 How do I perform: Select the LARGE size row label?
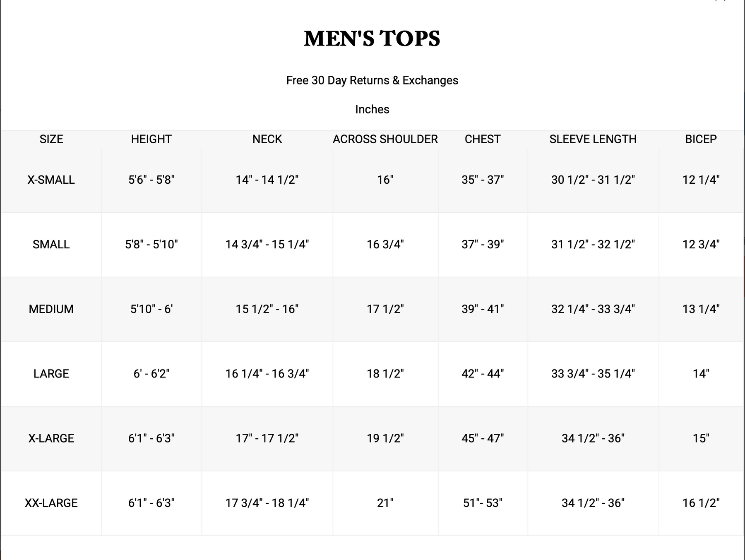[x=51, y=373]
